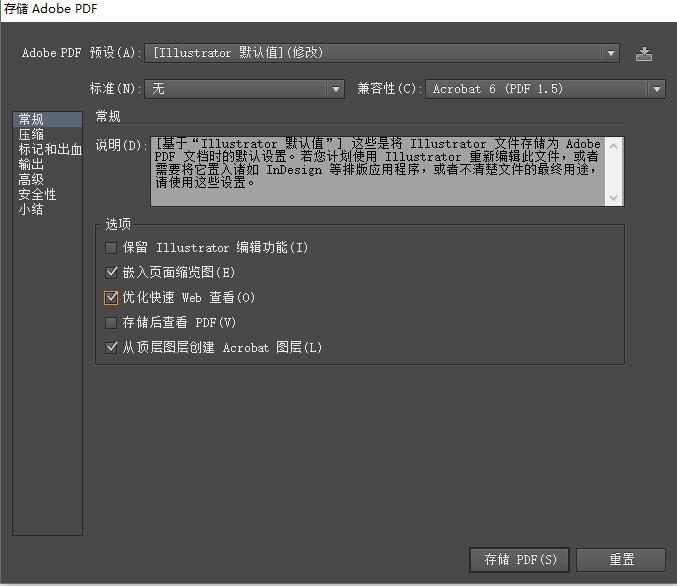
Task: Open the 标记和出血 section
Action: click(x=46, y=149)
